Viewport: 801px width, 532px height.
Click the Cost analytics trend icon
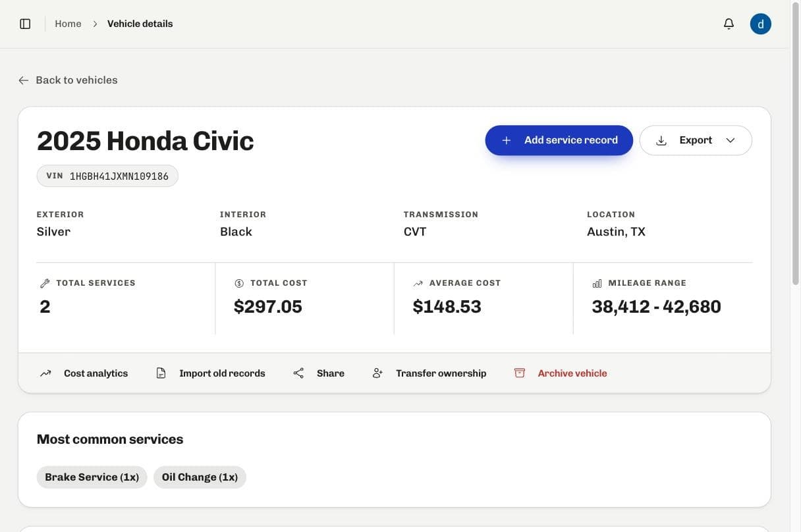(45, 373)
